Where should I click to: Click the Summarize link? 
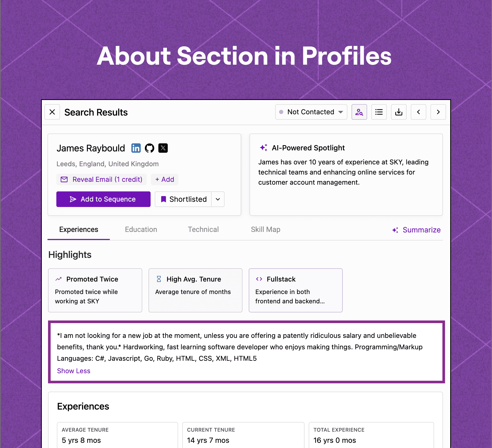(x=416, y=230)
